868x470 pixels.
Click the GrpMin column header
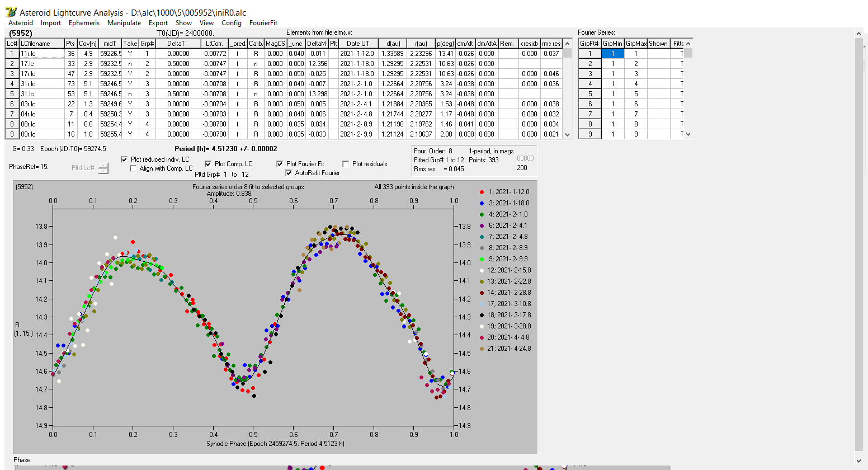coord(612,44)
